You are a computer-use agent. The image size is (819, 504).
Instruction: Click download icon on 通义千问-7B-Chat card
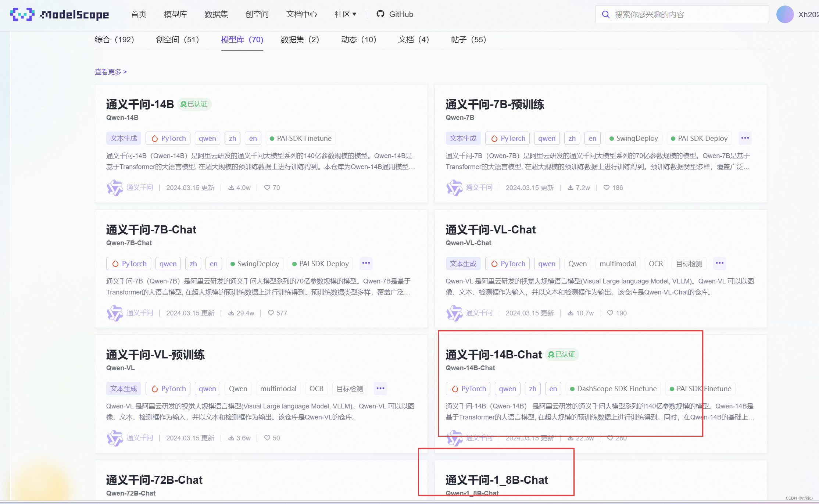231,313
